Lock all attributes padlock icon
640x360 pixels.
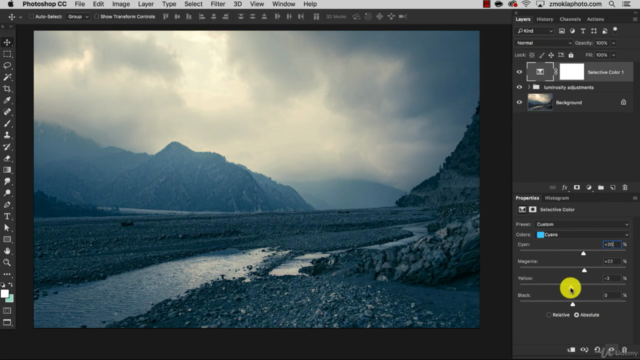(571, 55)
